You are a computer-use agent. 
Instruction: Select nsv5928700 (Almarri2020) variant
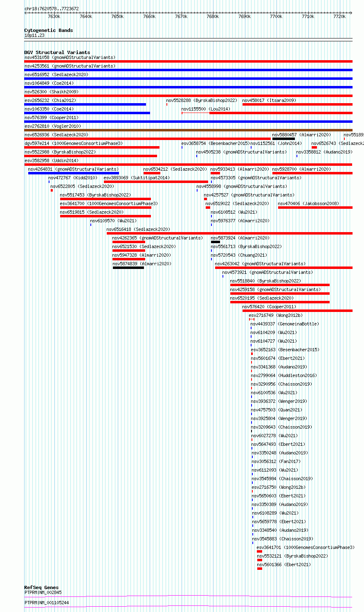(302, 169)
